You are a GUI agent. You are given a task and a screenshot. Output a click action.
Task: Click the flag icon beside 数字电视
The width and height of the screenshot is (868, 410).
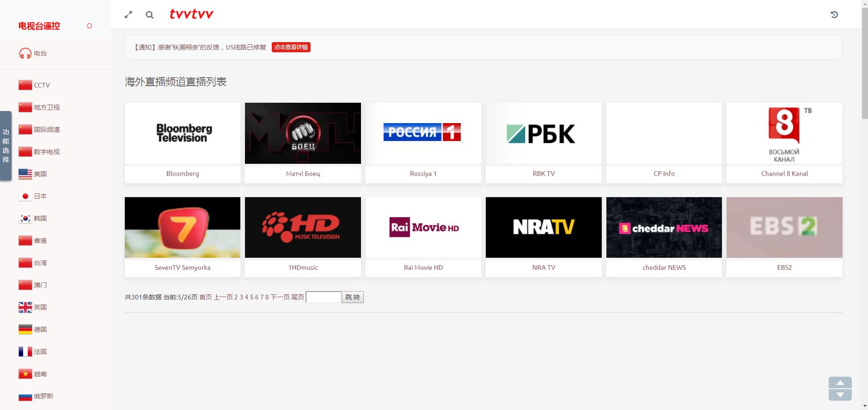(25, 152)
